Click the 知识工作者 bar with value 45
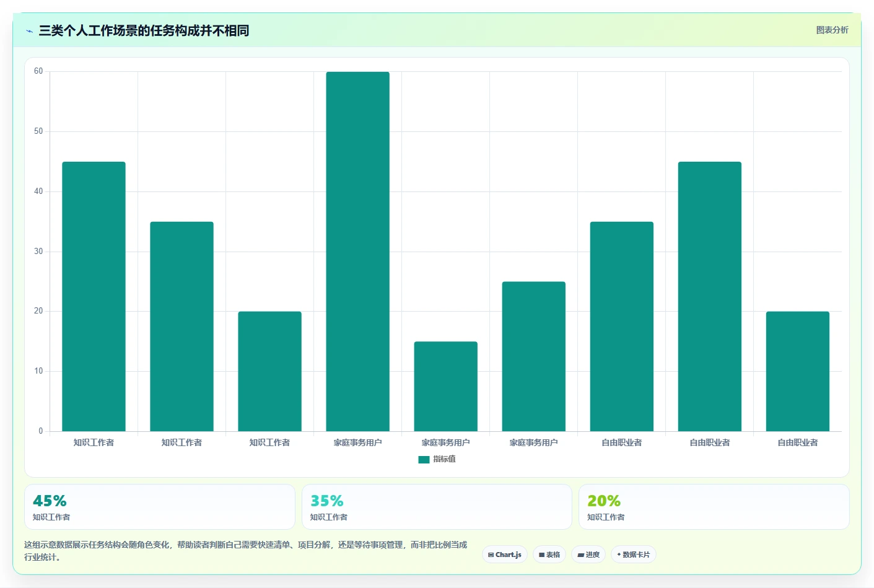 94,296
